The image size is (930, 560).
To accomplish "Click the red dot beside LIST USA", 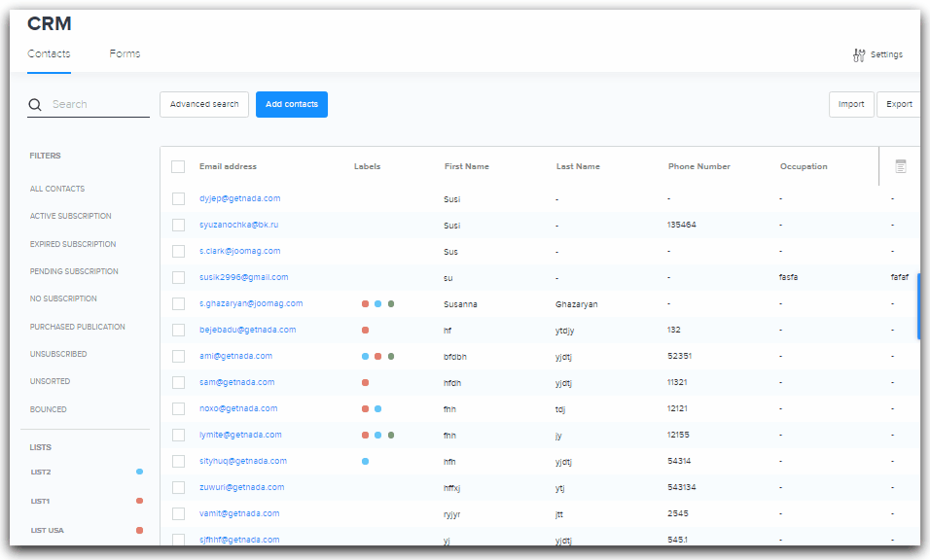I will pyautogui.click(x=139, y=530).
